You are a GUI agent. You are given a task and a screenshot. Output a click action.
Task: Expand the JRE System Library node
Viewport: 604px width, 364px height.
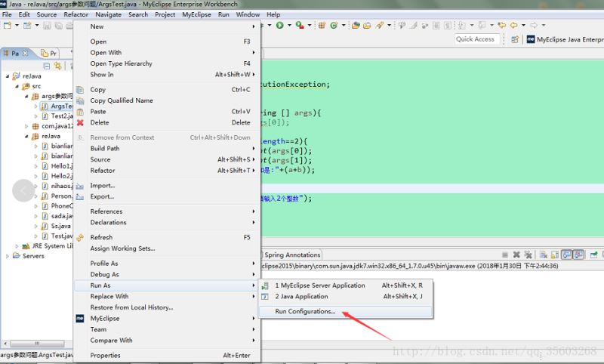pos(17,246)
